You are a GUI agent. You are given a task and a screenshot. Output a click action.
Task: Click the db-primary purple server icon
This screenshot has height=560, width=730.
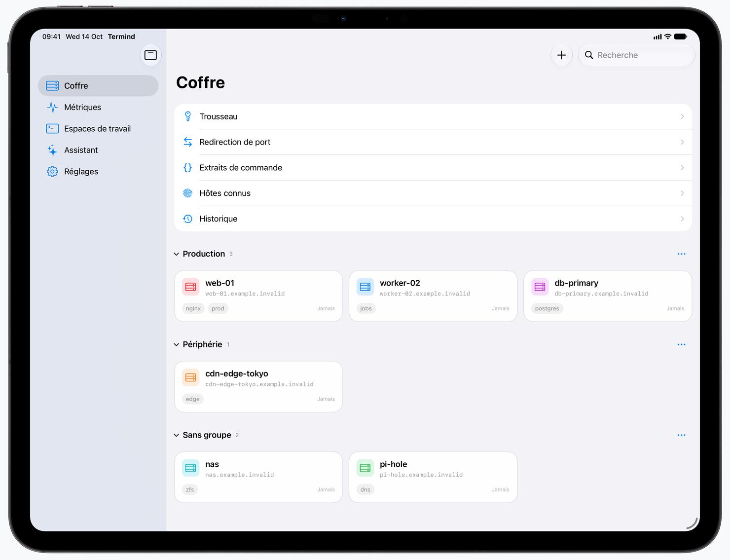click(540, 287)
